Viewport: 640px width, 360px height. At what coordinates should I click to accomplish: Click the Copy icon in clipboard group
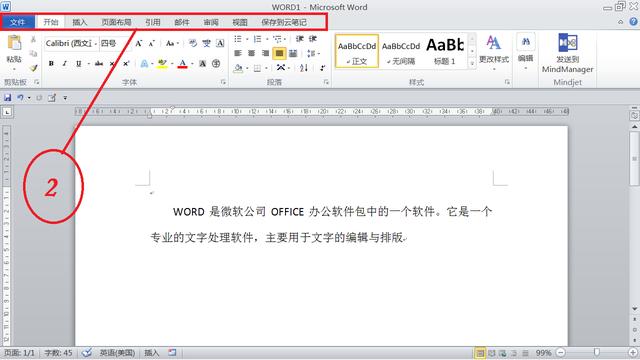(x=33, y=53)
